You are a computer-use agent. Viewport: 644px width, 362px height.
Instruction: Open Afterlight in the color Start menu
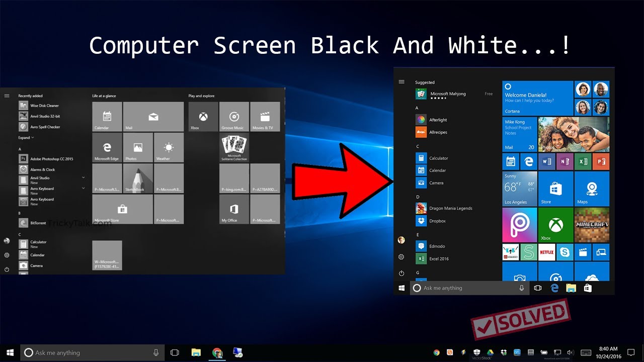click(x=432, y=120)
